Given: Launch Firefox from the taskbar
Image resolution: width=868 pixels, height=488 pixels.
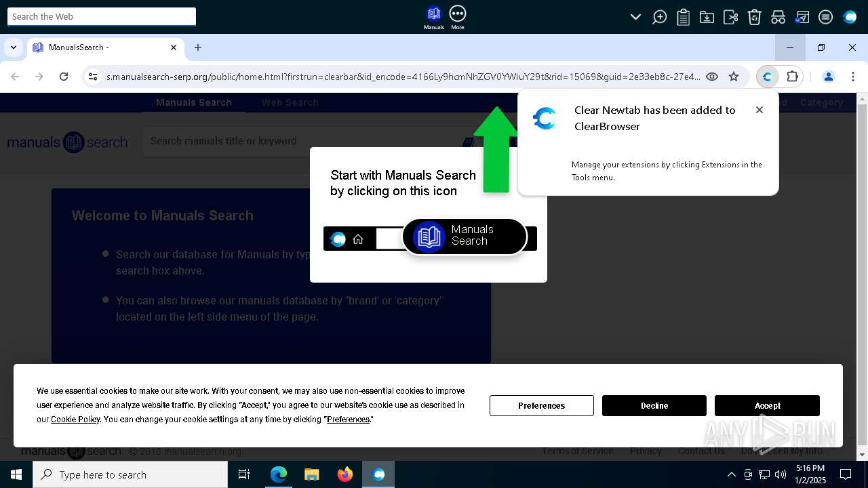Looking at the screenshot, I should (345, 474).
